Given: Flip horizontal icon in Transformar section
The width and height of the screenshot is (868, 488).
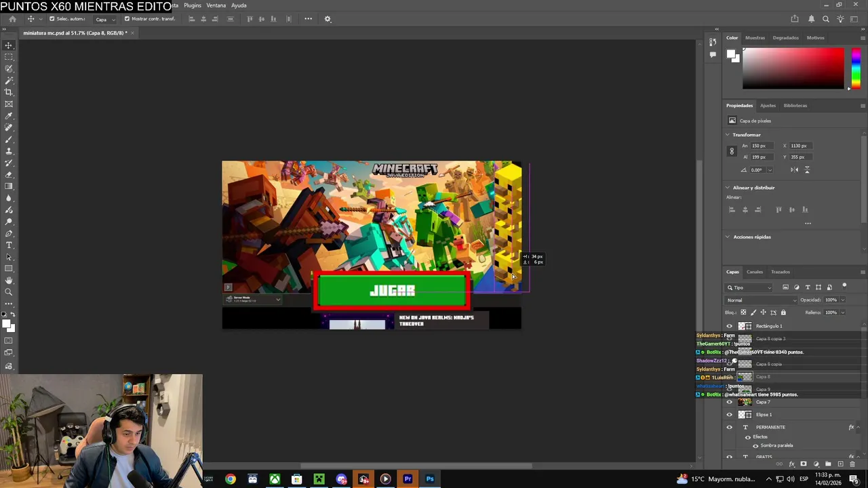Looking at the screenshot, I should [x=794, y=169].
